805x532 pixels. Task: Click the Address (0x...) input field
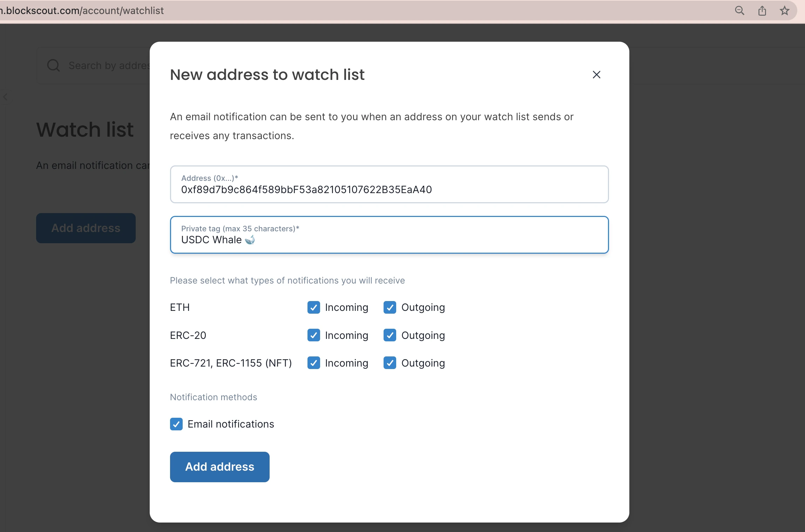(389, 189)
